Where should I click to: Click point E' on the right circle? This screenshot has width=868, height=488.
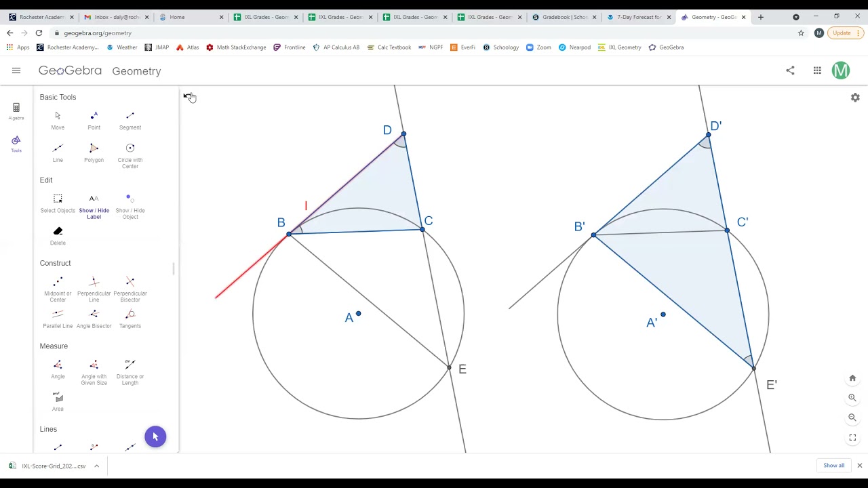753,368
